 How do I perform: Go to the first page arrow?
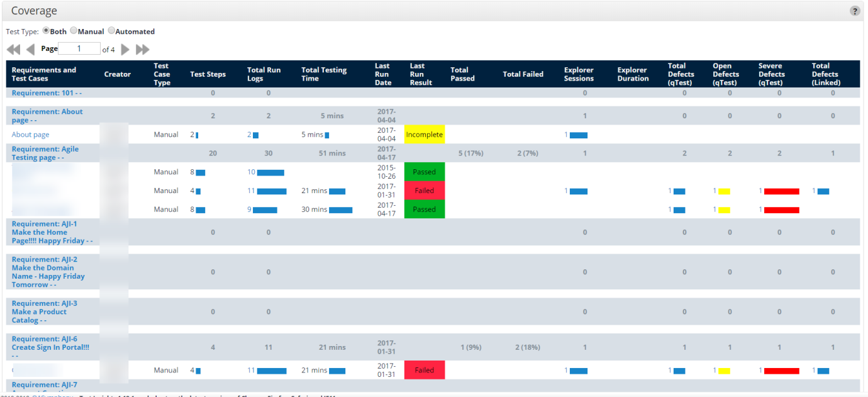[13, 49]
